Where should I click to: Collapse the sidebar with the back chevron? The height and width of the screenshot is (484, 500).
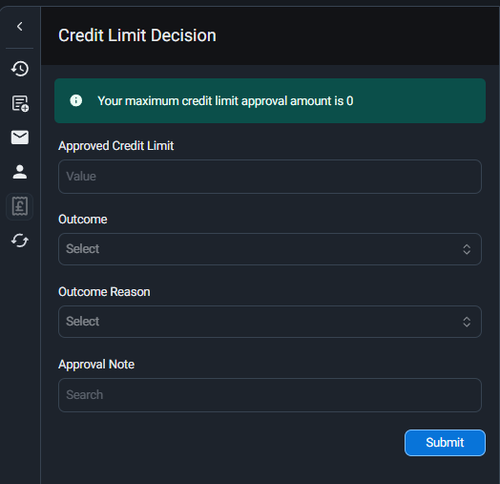20,26
